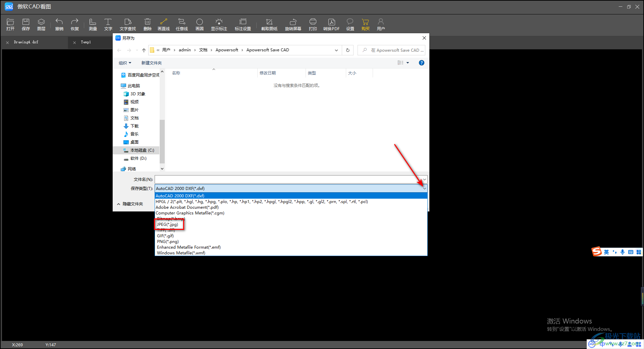Click the New Folder button
Screen dimensions: 644x349
pos(151,63)
